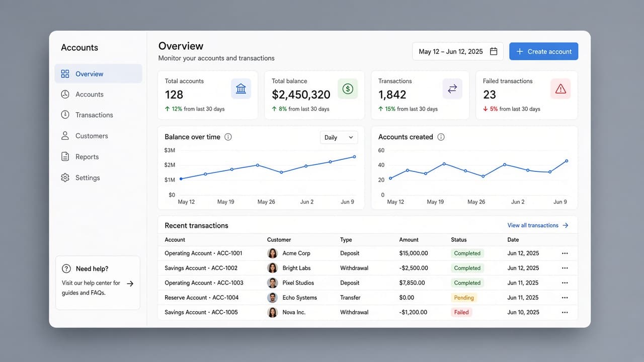
Task: Go to Overview in sidebar
Action: (x=99, y=74)
